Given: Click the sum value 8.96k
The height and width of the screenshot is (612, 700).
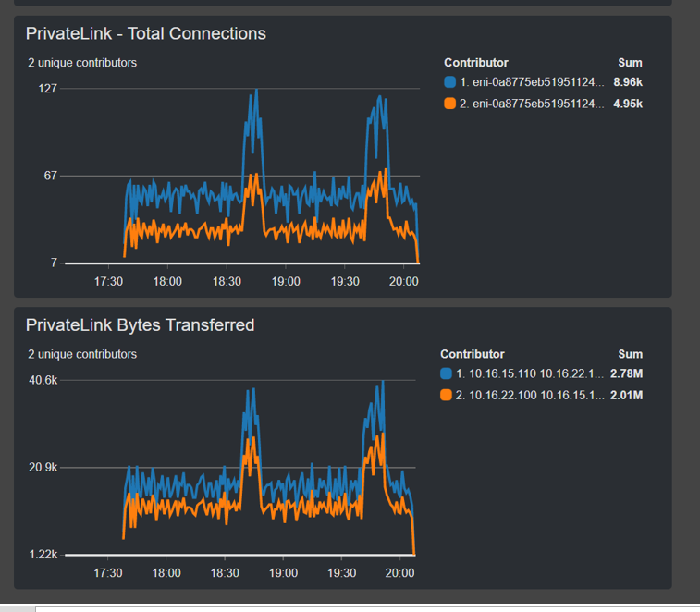Looking at the screenshot, I should (x=628, y=82).
